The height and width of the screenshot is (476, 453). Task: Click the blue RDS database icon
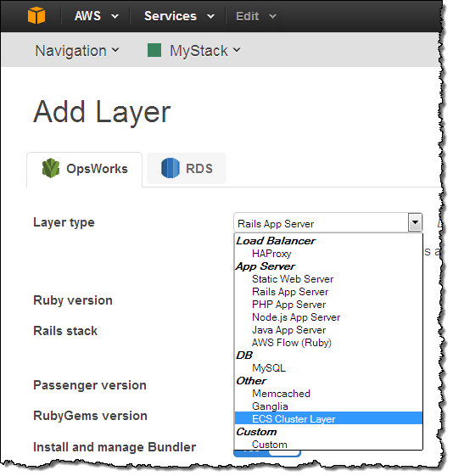171,168
